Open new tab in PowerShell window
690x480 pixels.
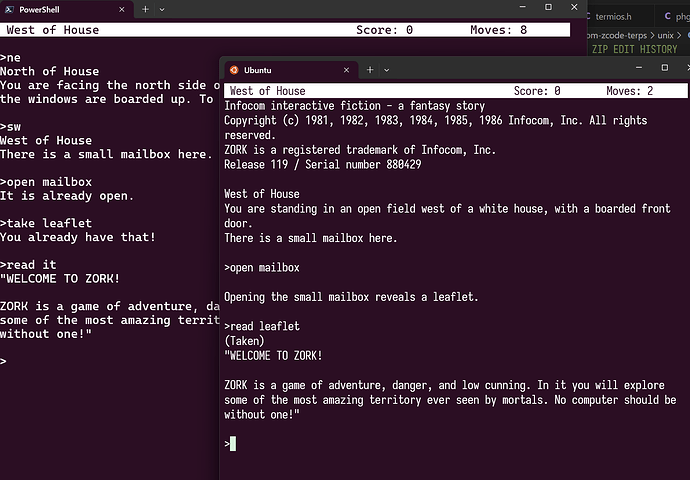[145, 9]
